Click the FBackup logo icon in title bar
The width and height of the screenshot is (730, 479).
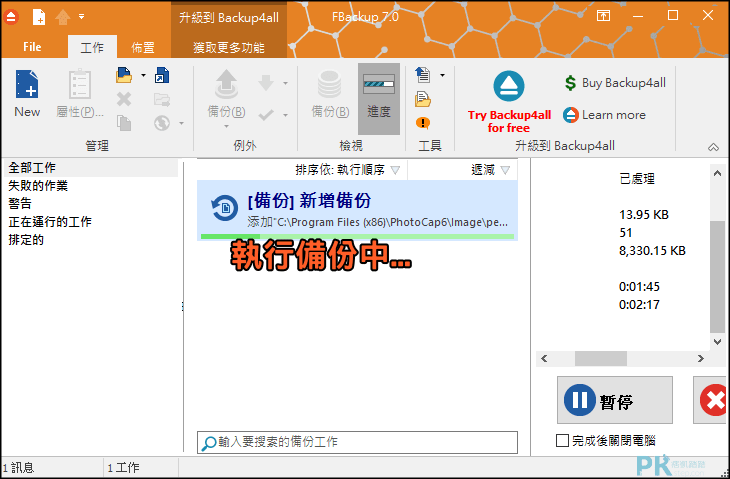(11, 17)
